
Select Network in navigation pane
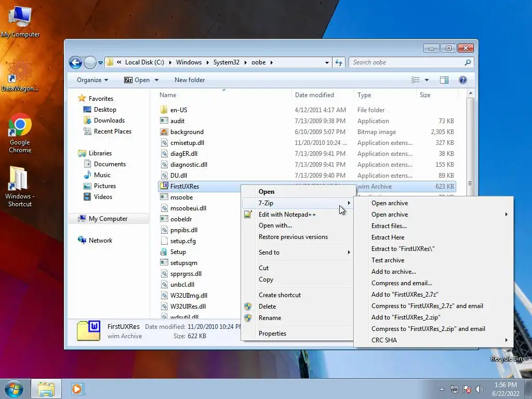[x=100, y=241]
